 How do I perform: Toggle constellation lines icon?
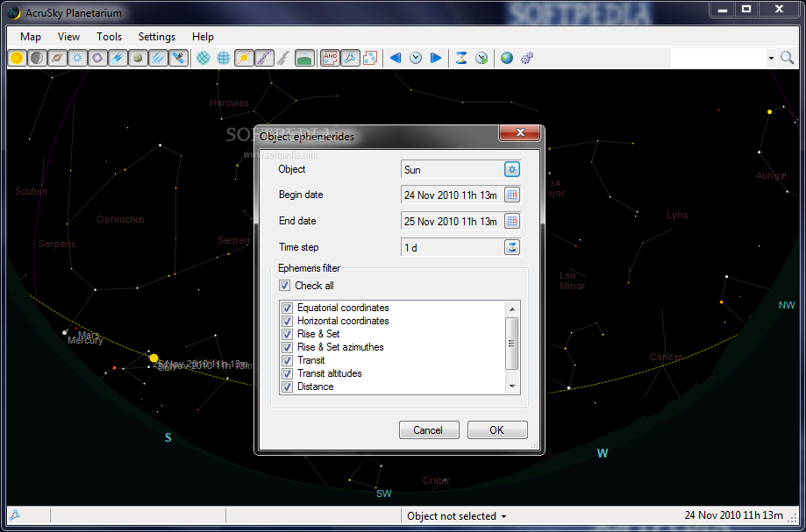click(x=350, y=58)
